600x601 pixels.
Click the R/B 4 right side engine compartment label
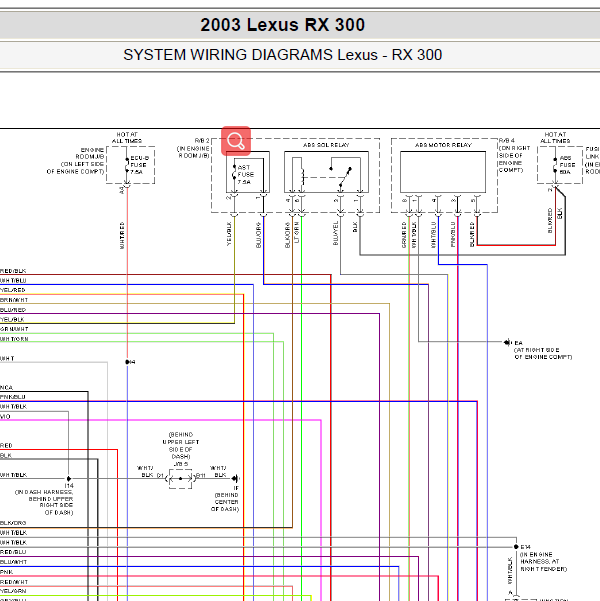(x=515, y=155)
